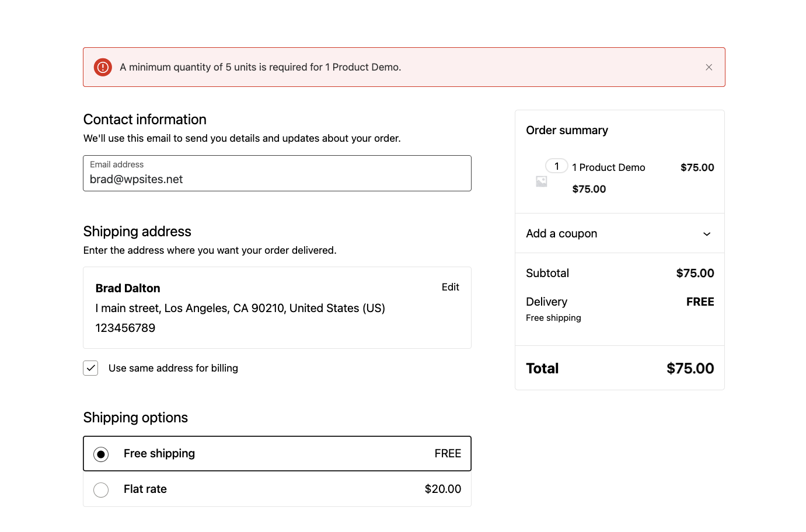The image size is (806, 532).
Task: Dismiss the minimum quantity error notice
Action: 709,67
